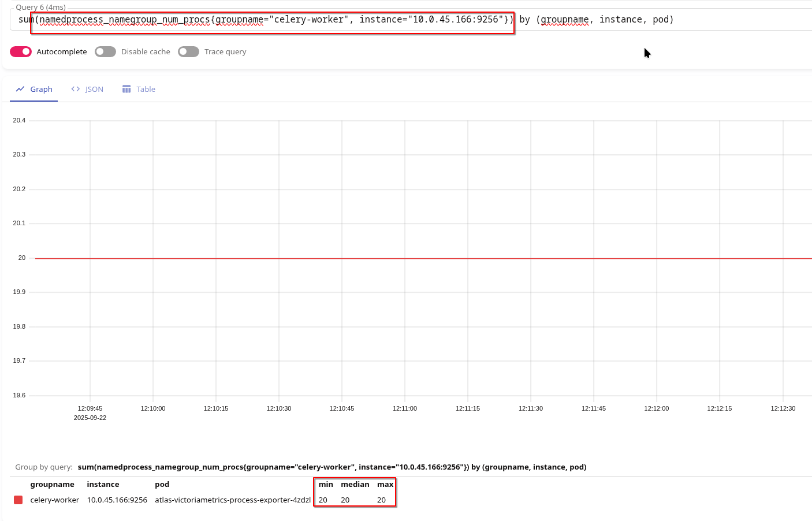Click the instance column header in legend

(x=103, y=485)
